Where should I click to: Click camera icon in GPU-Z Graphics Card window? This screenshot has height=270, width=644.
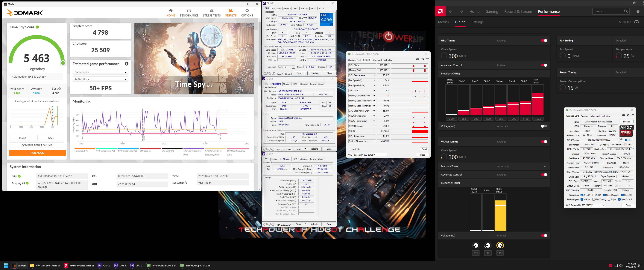623,115
